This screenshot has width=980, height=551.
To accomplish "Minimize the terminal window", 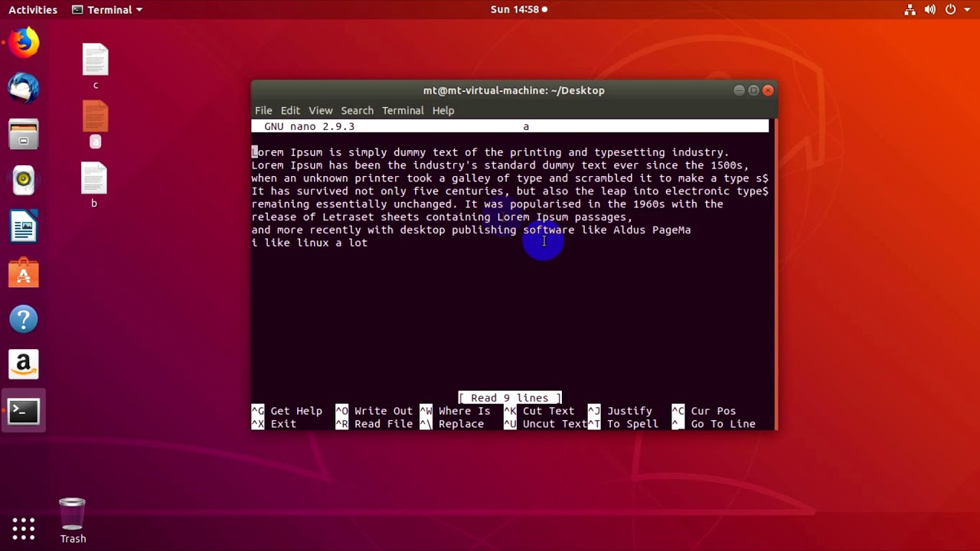I will (x=739, y=90).
